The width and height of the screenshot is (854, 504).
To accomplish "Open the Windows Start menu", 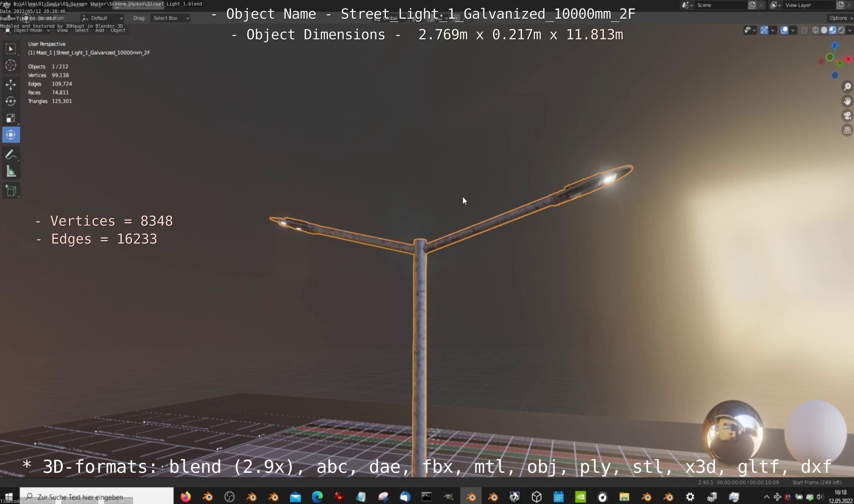I will [9, 497].
